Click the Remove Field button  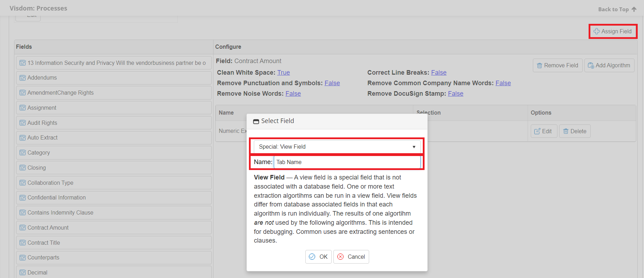coord(558,65)
